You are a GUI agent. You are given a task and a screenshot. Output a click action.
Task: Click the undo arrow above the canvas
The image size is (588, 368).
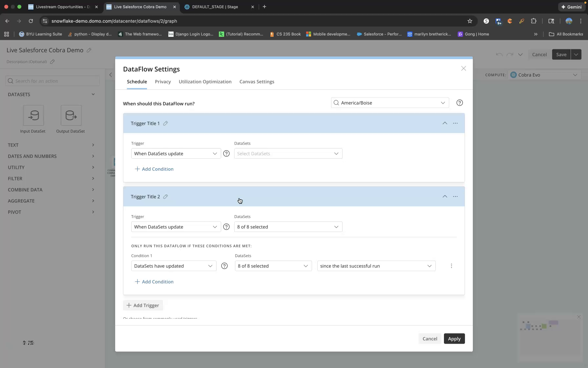coord(499,55)
